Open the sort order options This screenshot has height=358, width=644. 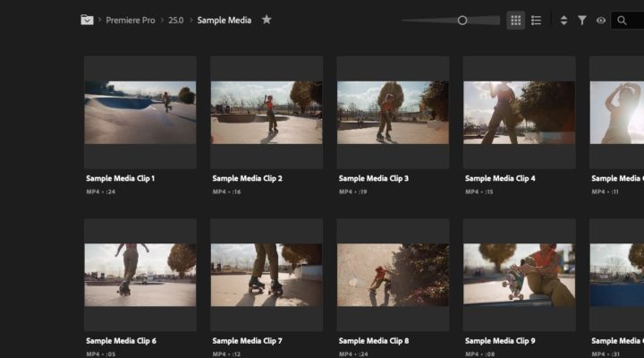coord(563,21)
